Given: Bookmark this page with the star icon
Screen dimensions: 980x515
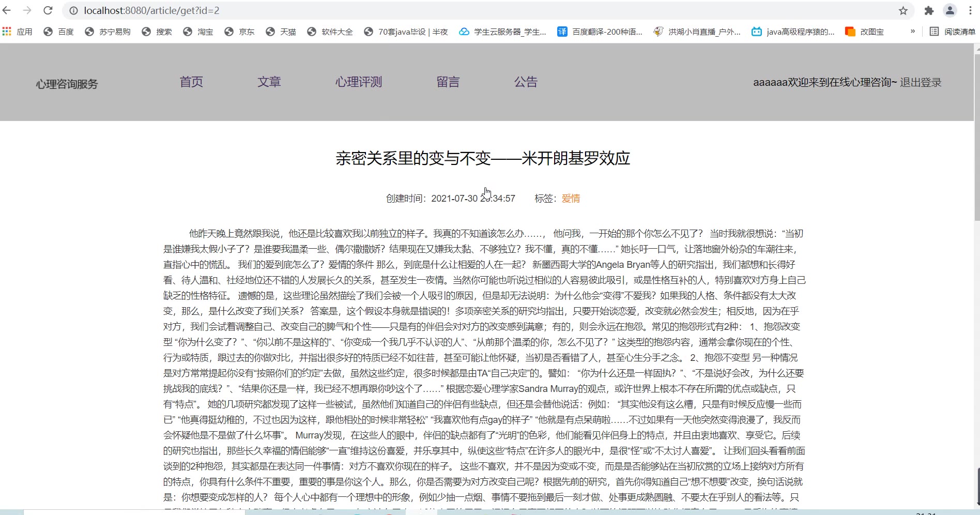Looking at the screenshot, I should click(x=903, y=10).
